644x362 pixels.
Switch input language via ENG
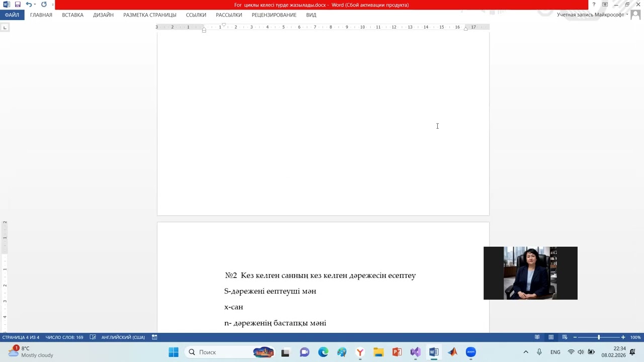[555, 352]
